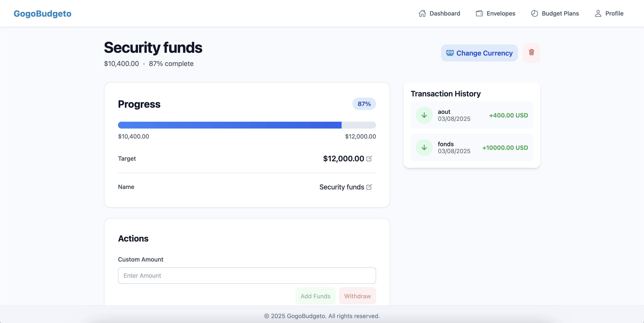Open the Budget Plans page
Screen dimensions: 644x323
pyautogui.click(x=560, y=13)
